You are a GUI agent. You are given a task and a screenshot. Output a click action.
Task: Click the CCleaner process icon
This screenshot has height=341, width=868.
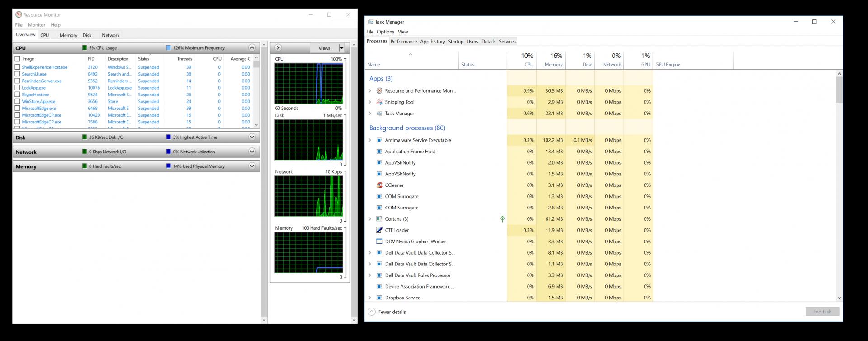click(x=379, y=185)
